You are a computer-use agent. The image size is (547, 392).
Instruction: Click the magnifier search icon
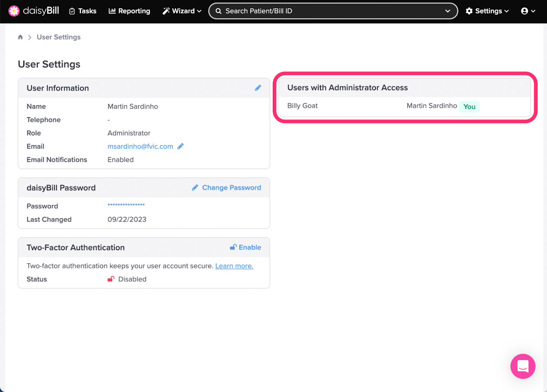218,11
